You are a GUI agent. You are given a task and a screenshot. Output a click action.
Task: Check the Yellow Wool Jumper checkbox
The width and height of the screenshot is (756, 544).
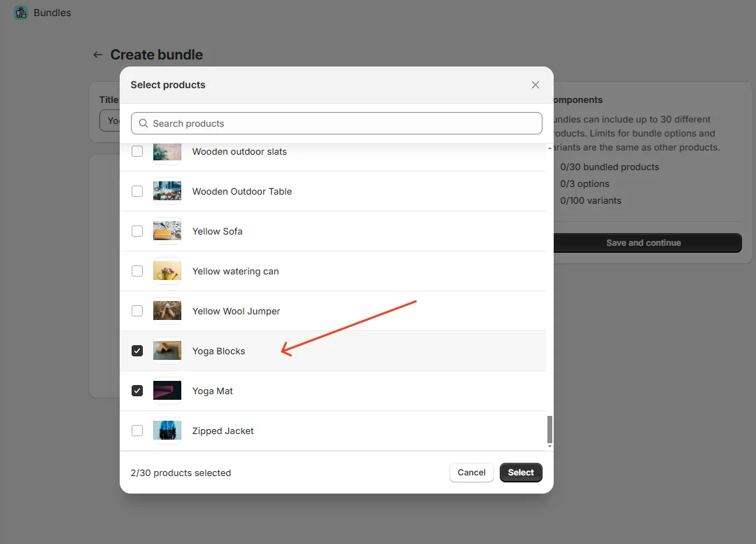[x=137, y=311]
